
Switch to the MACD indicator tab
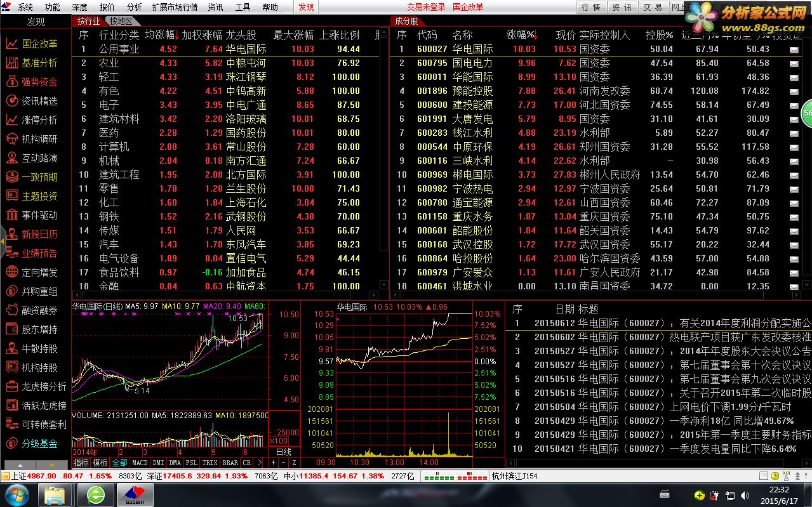coord(140,463)
